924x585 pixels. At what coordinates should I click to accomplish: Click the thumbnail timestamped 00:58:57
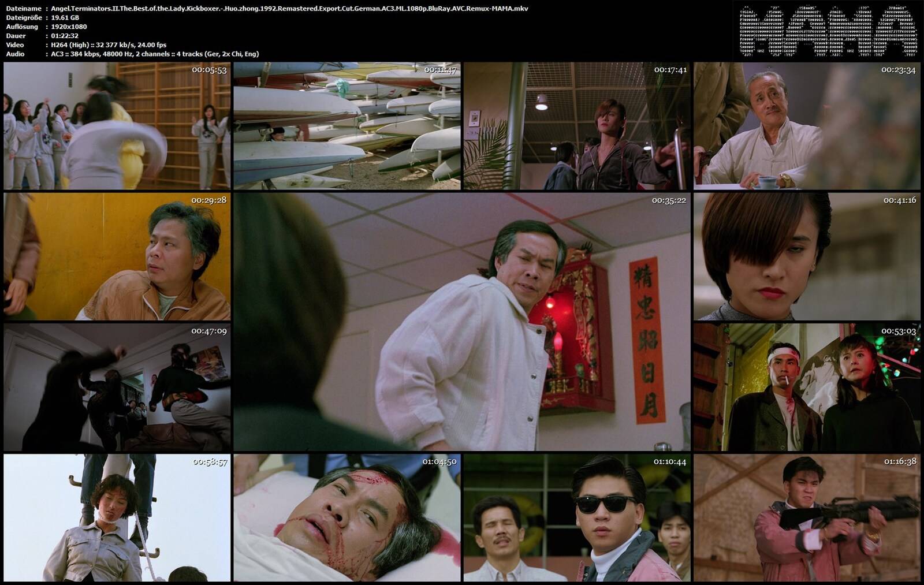pos(117,517)
